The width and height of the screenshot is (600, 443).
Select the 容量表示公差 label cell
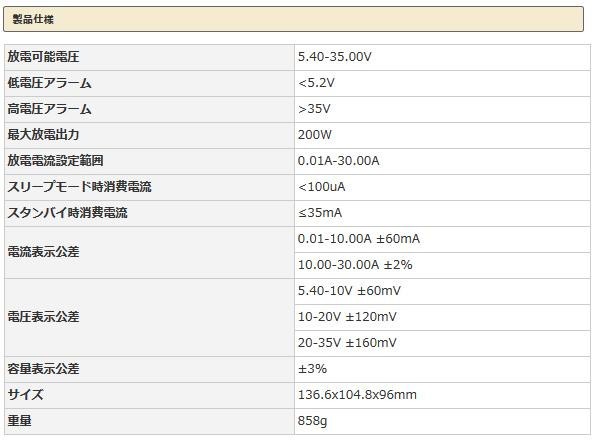(x=43, y=369)
